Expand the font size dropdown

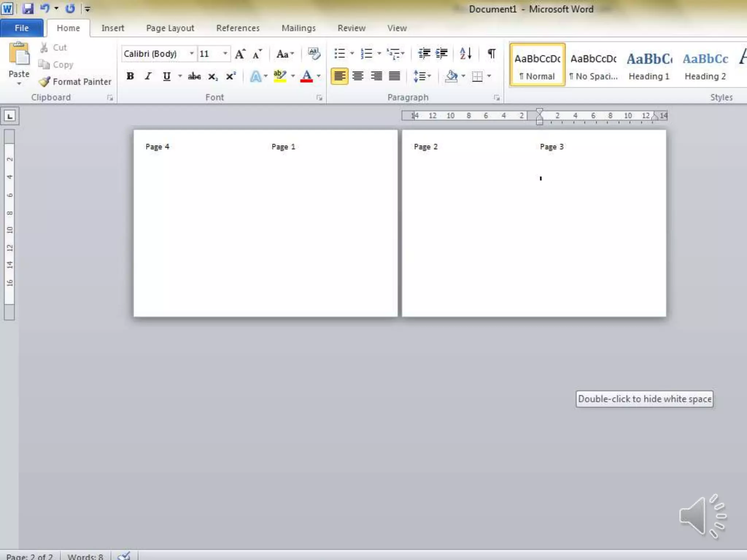(225, 54)
